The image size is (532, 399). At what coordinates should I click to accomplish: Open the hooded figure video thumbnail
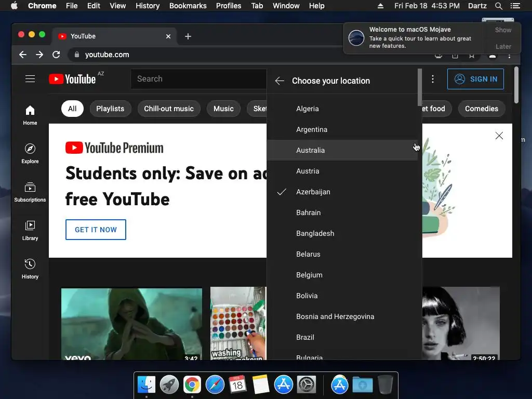131,323
